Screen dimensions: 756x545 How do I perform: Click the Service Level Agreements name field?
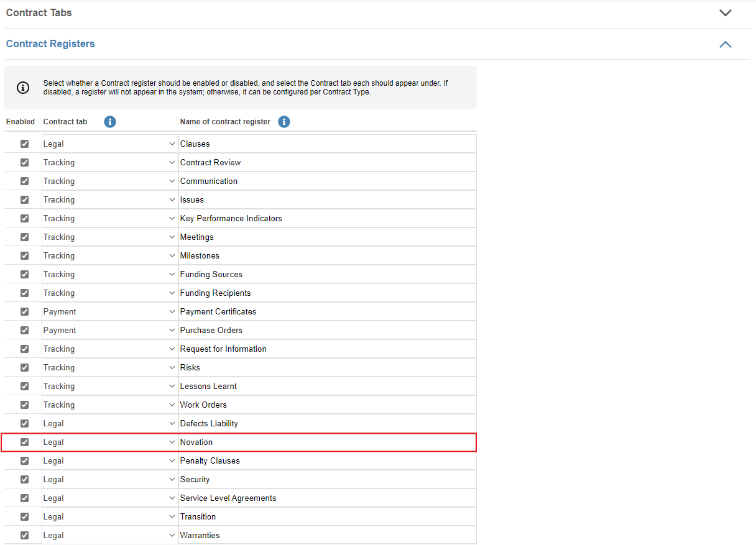(x=327, y=498)
